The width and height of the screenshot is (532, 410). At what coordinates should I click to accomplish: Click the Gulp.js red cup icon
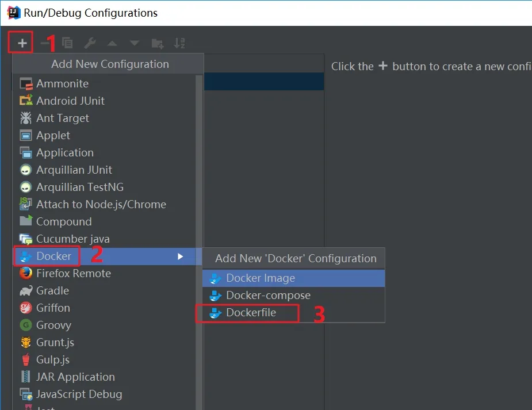click(x=26, y=359)
